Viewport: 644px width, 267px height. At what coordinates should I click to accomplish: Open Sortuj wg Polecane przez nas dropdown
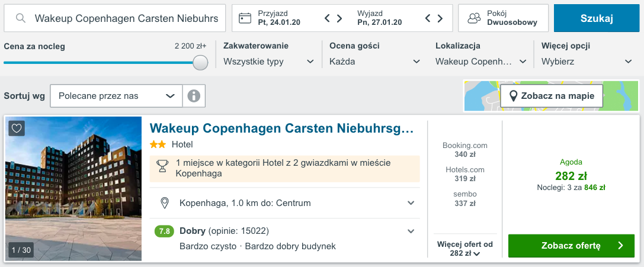tap(116, 96)
